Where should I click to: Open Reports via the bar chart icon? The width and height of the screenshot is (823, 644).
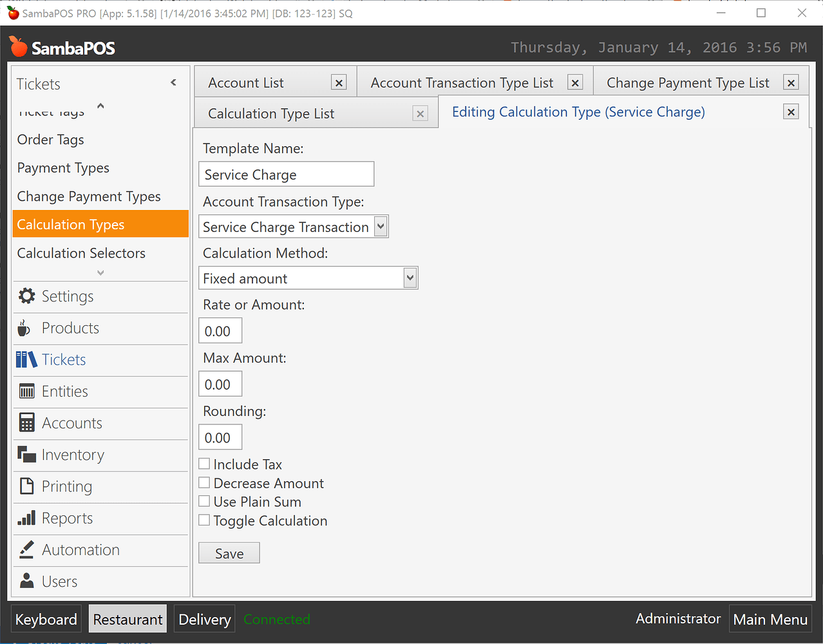tap(24, 518)
